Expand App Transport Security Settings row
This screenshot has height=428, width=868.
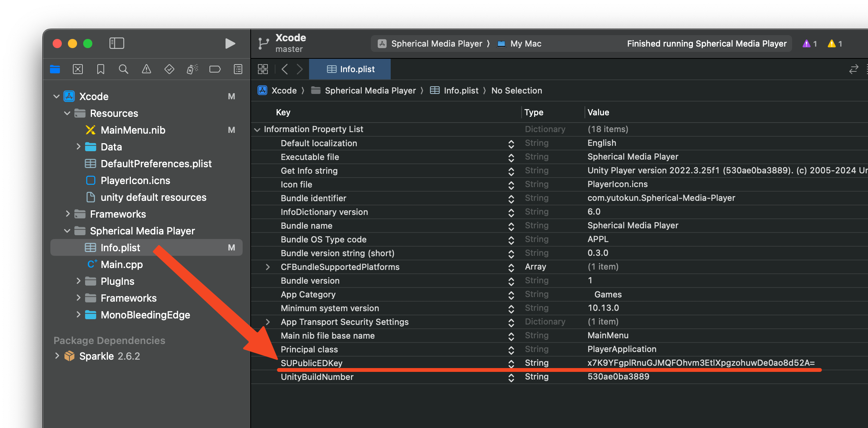268,322
